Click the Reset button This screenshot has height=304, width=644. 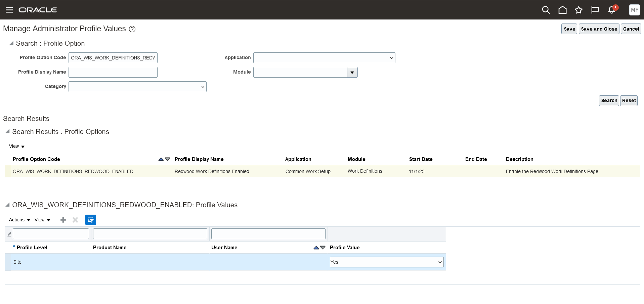pyautogui.click(x=629, y=100)
